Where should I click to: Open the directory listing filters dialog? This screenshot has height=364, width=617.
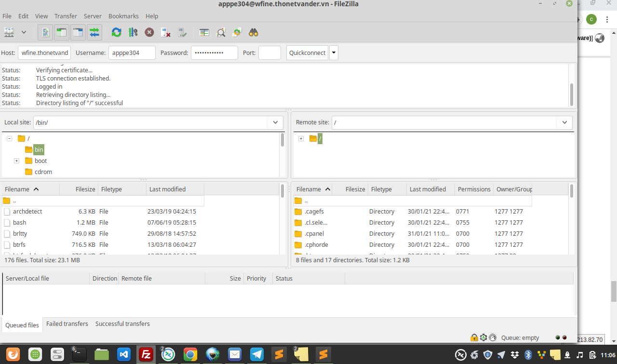coord(204,32)
